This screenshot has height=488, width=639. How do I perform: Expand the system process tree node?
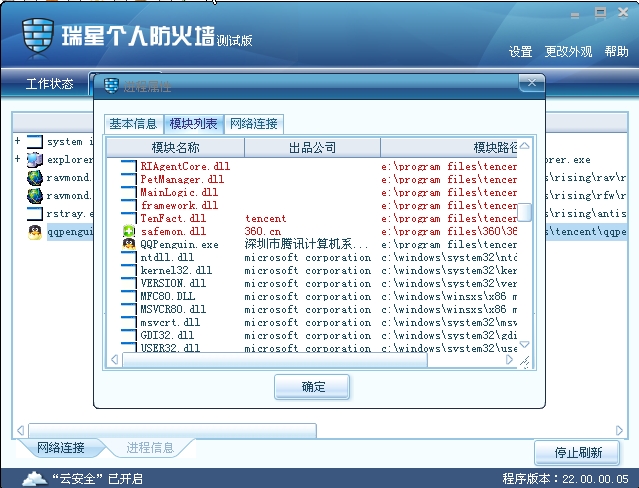coord(18,141)
